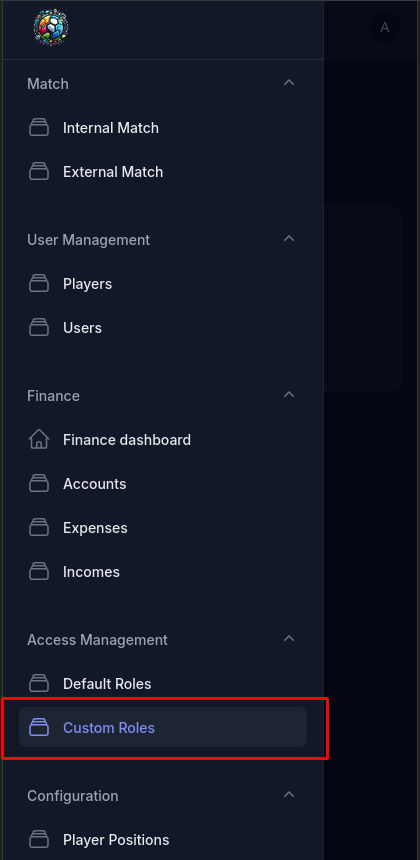Click the icon next to Accounts
The width and height of the screenshot is (420, 860).
tap(39, 484)
